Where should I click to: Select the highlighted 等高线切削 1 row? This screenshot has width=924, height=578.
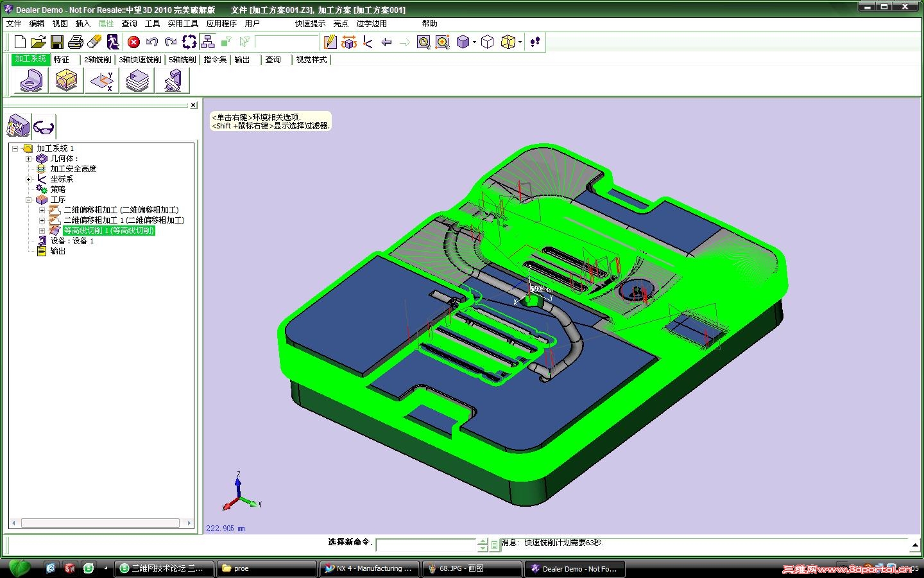(108, 231)
